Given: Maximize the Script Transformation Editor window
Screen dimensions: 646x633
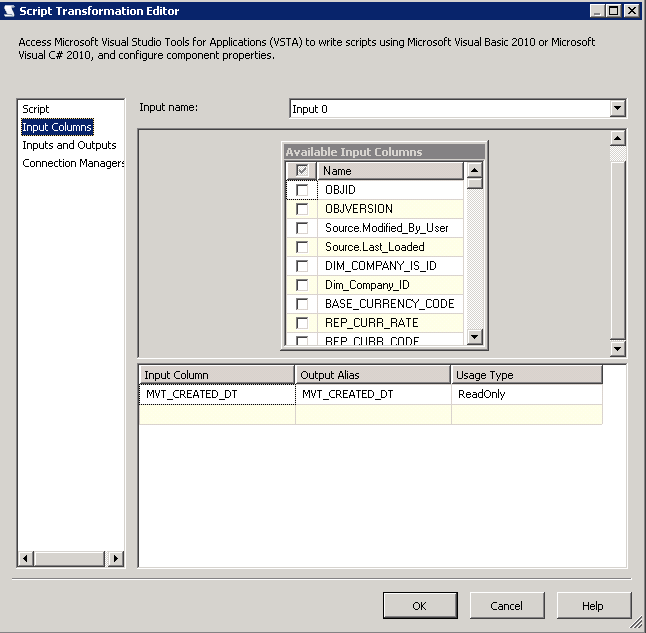Looking at the screenshot, I should click(x=614, y=10).
